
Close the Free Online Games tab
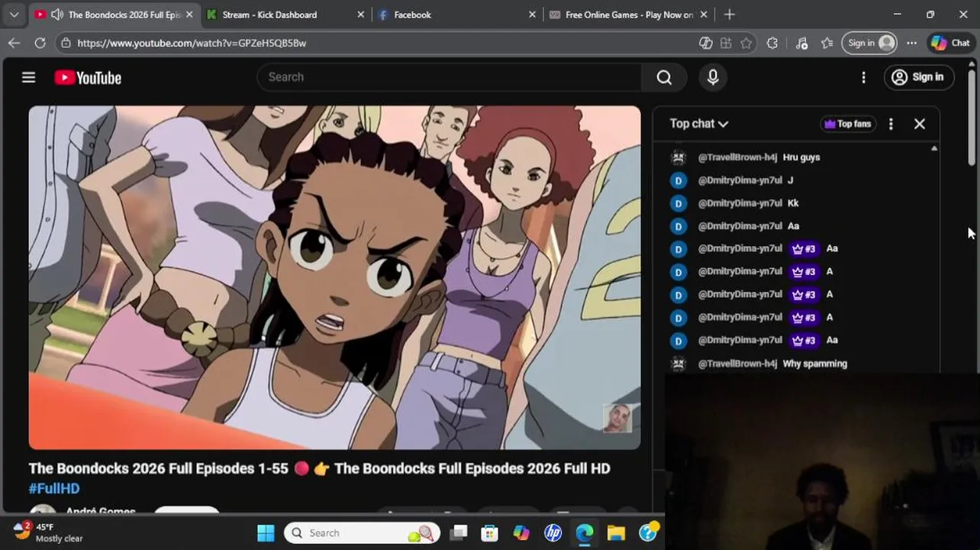tap(704, 15)
